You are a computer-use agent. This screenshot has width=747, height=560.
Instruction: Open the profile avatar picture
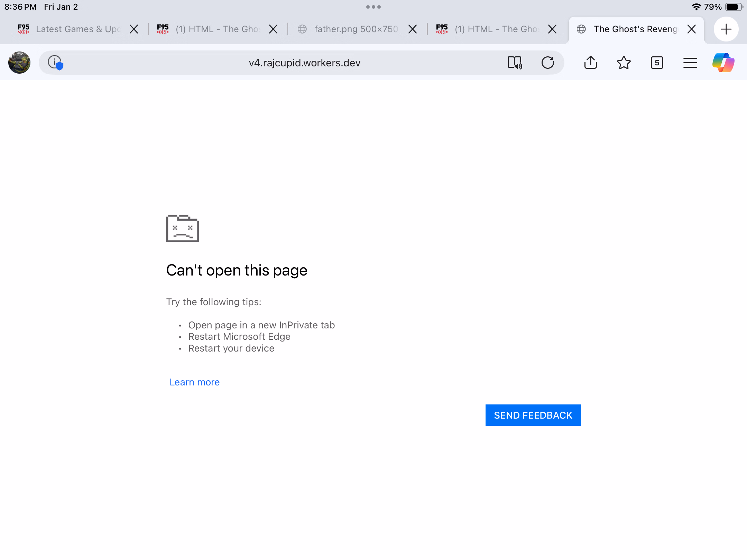click(19, 63)
